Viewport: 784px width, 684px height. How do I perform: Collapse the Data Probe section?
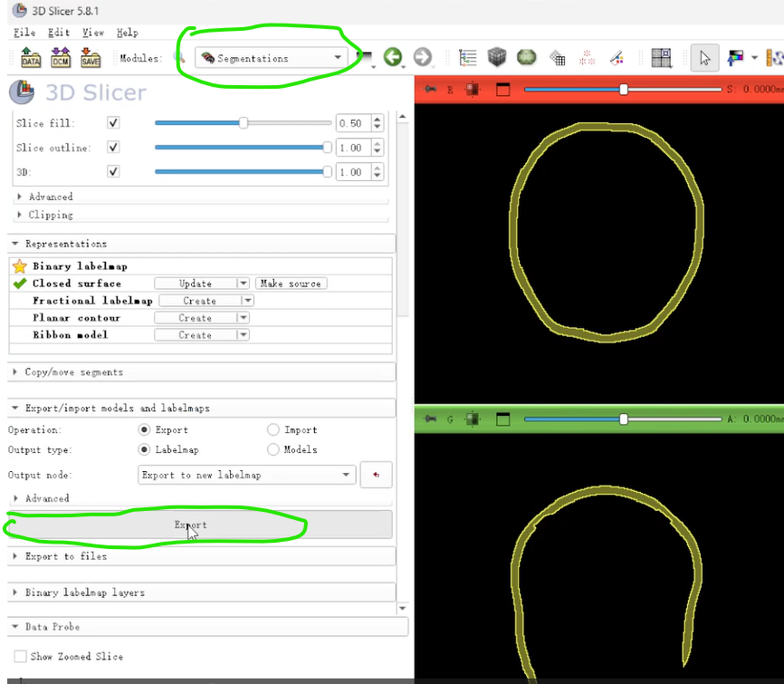[x=208, y=626]
